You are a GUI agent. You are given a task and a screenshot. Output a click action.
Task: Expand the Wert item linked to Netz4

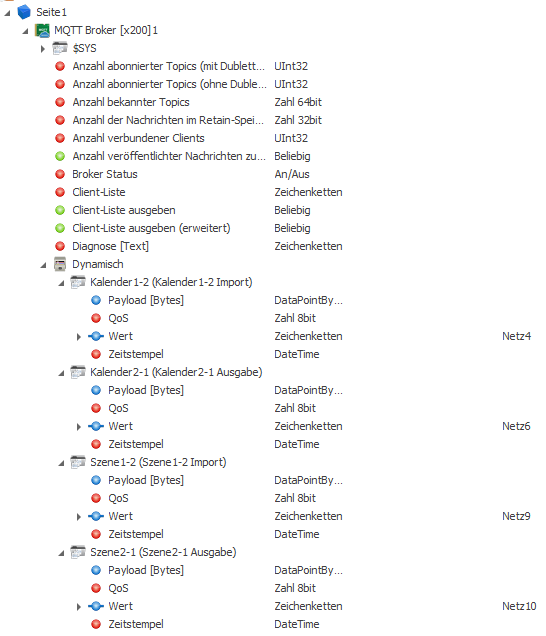click(79, 337)
